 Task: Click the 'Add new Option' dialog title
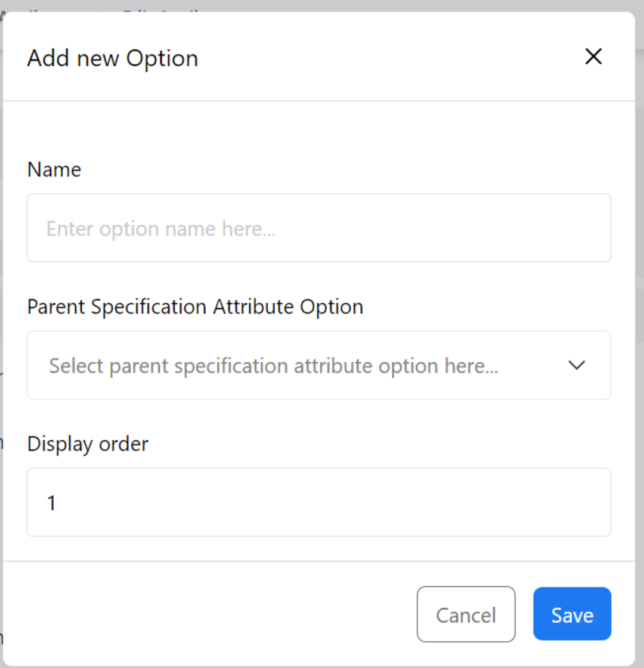[113, 58]
